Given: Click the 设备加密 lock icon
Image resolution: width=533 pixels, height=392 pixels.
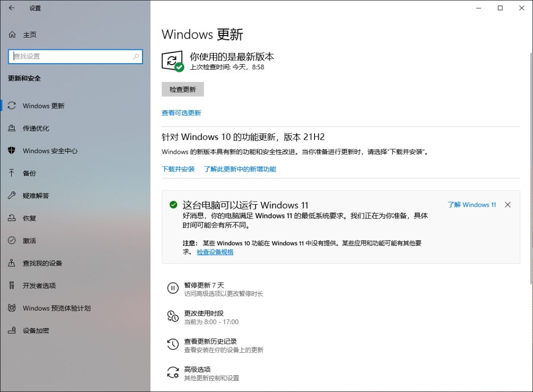Looking at the screenshot, I should [12, 330].
